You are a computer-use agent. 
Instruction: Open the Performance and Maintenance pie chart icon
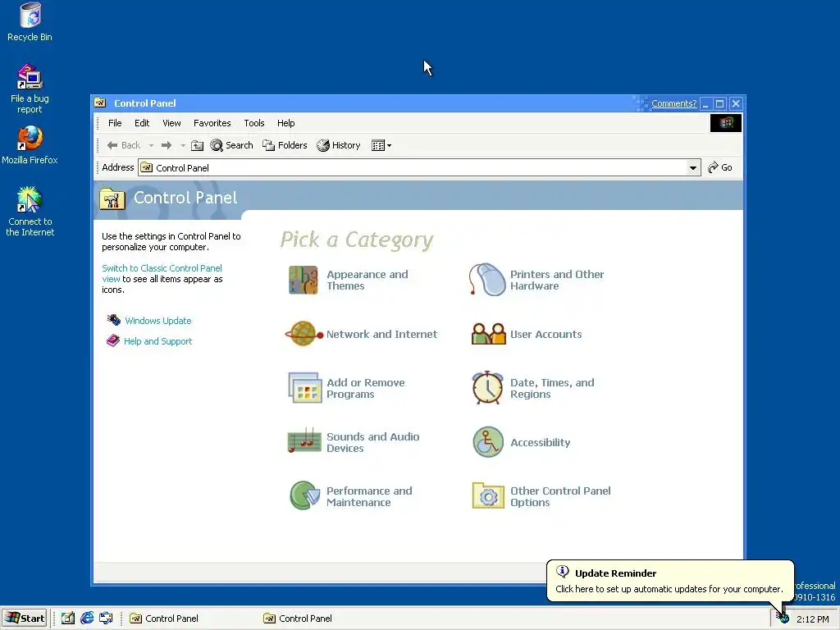(305, 495)
